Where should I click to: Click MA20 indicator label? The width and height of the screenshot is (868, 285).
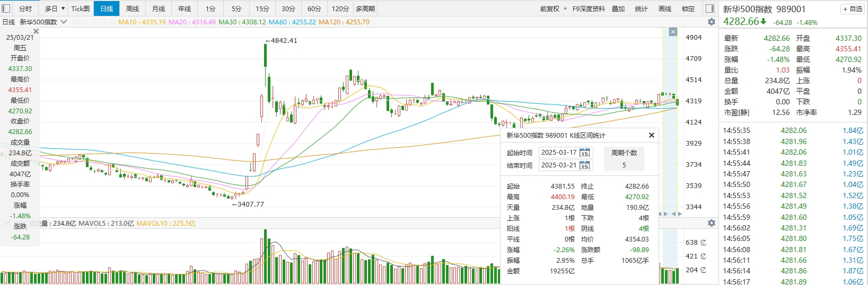192,22
